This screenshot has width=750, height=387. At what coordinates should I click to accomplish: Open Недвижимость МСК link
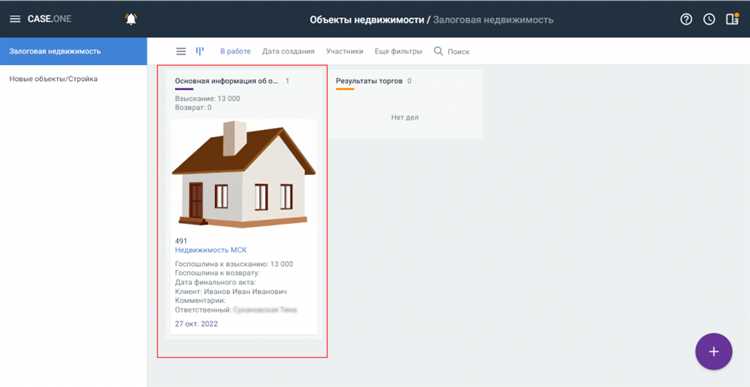tap(211, 250)
